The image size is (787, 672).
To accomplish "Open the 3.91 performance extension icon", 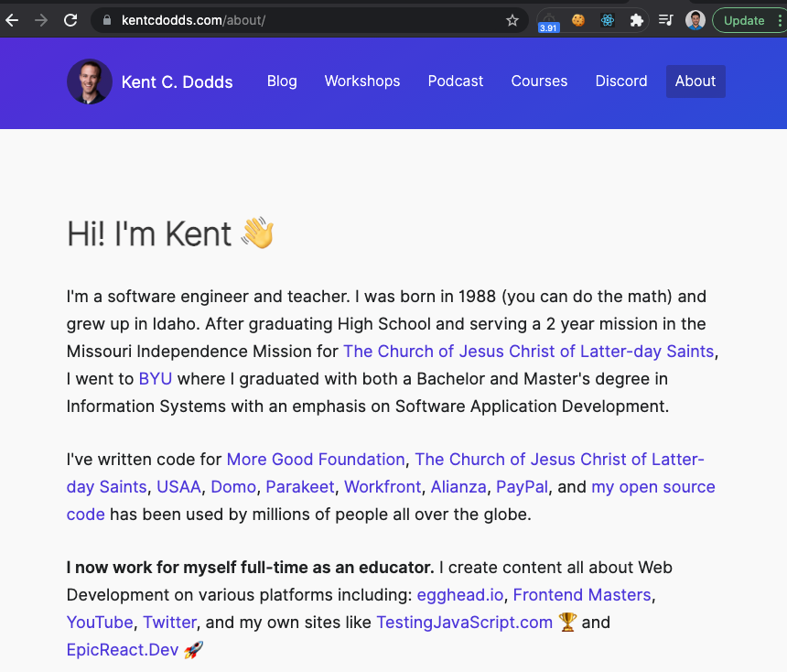I will click(548, 22).
